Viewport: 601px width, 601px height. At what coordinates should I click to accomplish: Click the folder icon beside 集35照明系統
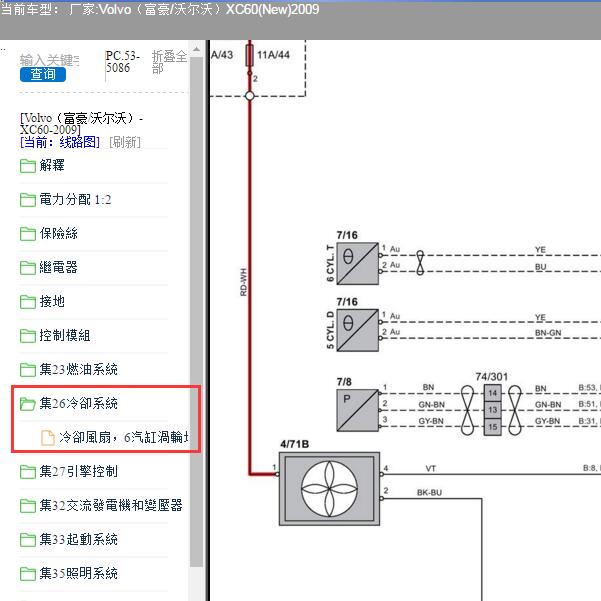click(28, 574)
